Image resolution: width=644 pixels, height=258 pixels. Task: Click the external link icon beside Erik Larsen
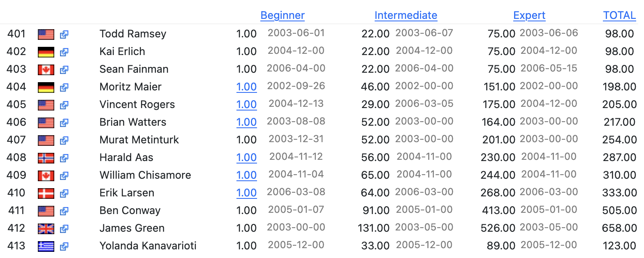coord(64,193)
